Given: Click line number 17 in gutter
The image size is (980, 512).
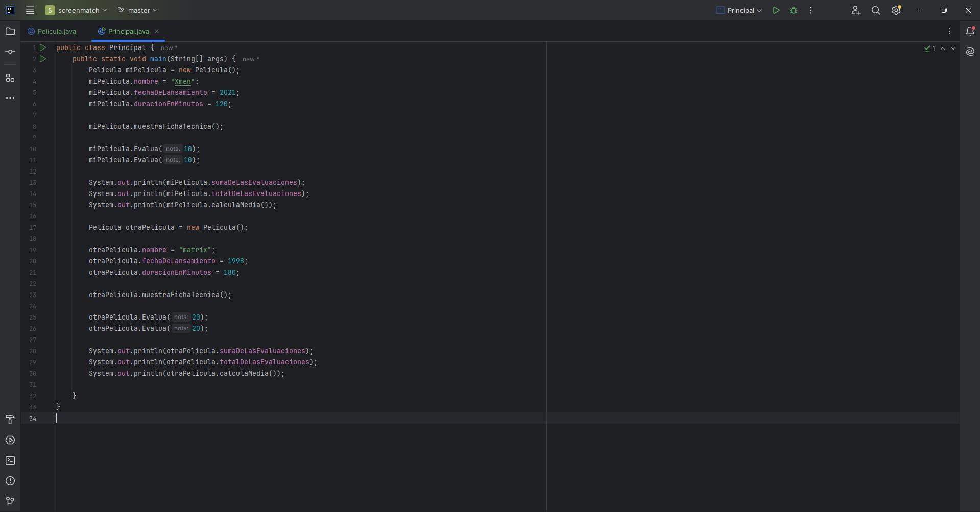Looking at the screenshot, I should (x=33, y=227).
